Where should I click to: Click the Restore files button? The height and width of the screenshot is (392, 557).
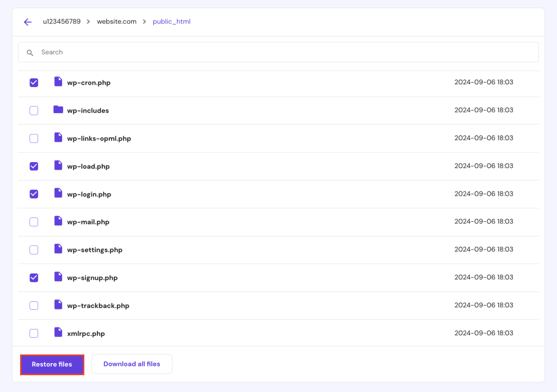[x=52, y=364]
